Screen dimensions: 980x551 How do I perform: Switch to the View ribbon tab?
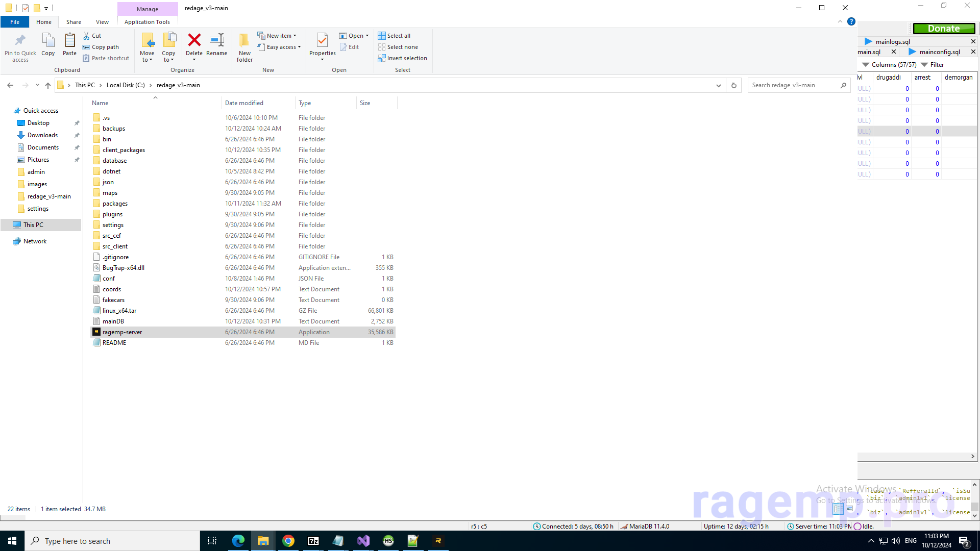pyautogui.click(x=102, y=22)
